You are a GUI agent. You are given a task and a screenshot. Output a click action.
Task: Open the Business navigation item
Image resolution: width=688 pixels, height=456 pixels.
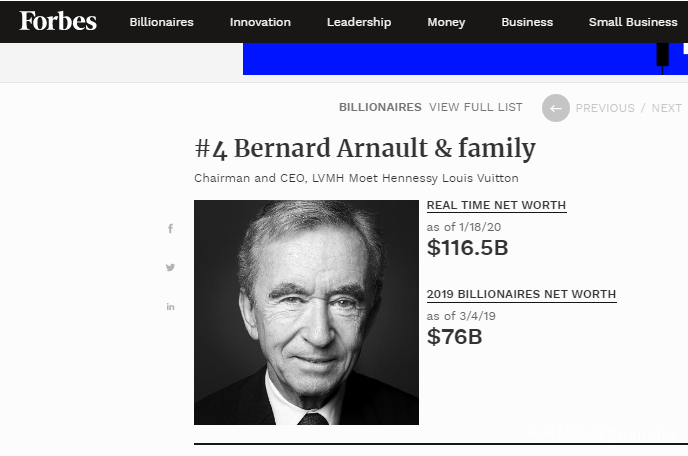[x=527, y=22]
